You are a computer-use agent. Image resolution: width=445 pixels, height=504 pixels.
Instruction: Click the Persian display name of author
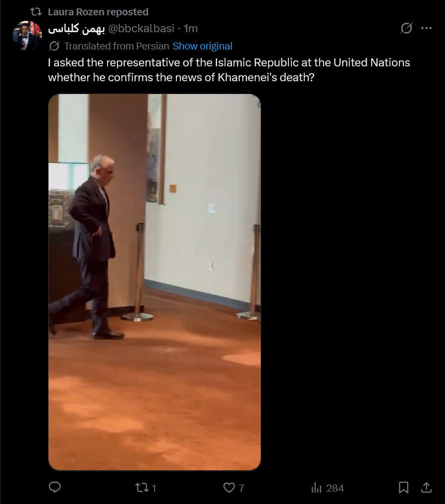[x=77, y=29]
